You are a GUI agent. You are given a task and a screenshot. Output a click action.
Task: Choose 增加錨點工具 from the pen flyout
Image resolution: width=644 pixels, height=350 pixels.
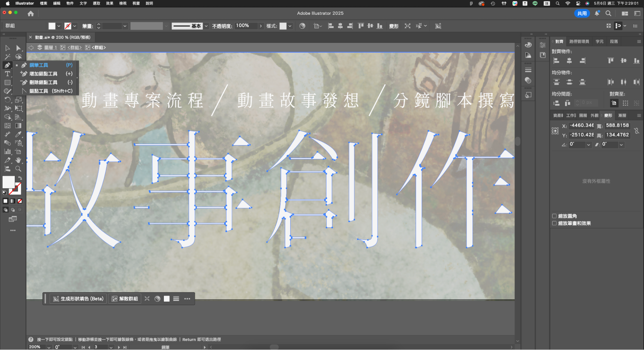click(46, 74)
